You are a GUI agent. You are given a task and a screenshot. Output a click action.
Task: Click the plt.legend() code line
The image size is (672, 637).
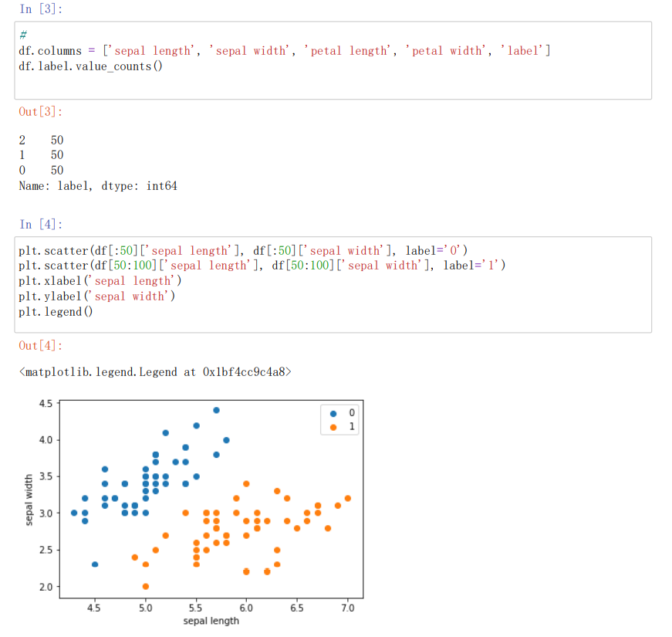56,312
